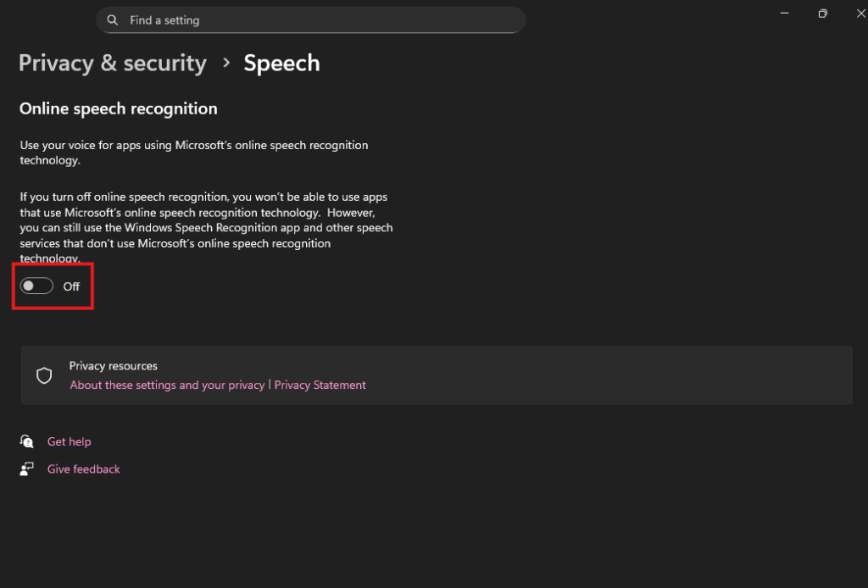
Task: Flip the red-highlighted Off switch to On
Action: [x=36, y=286]
